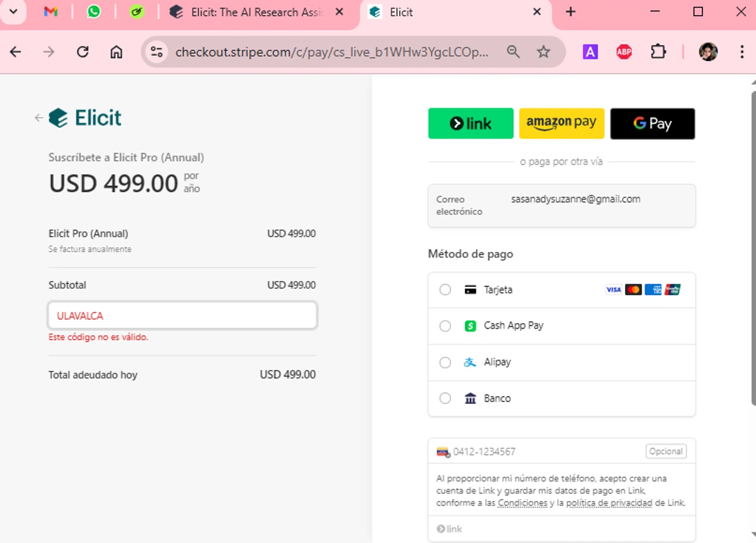The image size is (756, 543).
Task: Open the WhatsApp pinned tab
Action: 94,12
